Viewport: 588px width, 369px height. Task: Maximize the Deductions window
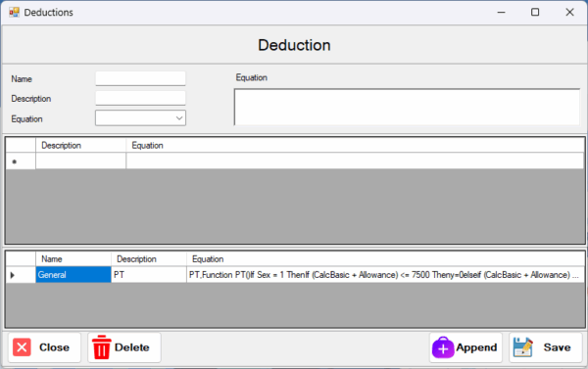(535, 13)
